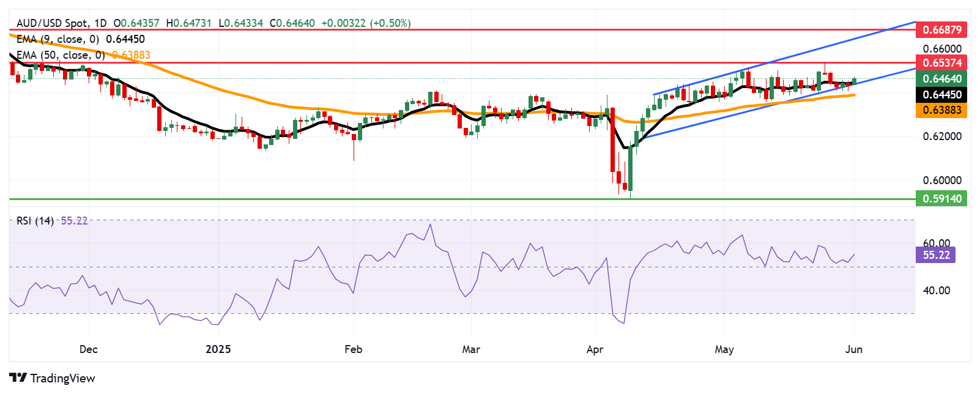Click the Jun label on time axis
This screenshot has width=980, height=394.
coord(853,349)
